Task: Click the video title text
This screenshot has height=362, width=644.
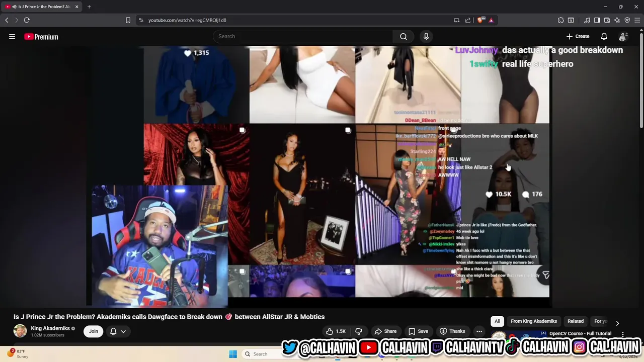Action: point(169,317)
